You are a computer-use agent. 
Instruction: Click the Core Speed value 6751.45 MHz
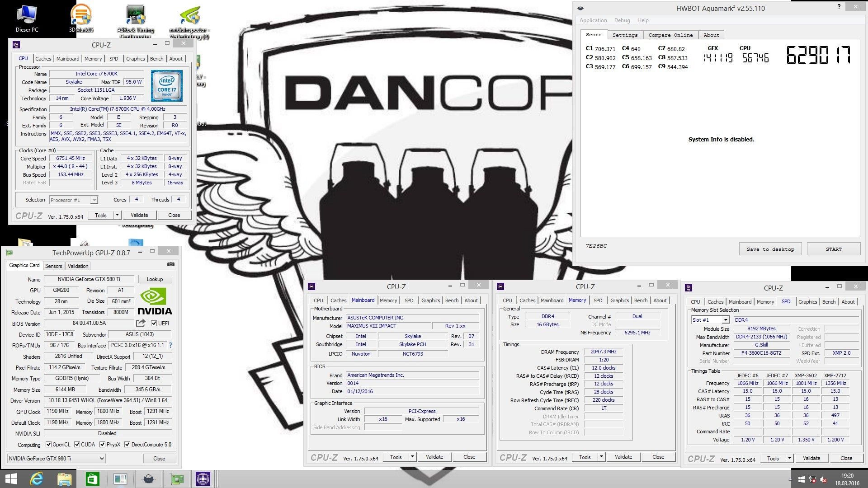[71, 158]
